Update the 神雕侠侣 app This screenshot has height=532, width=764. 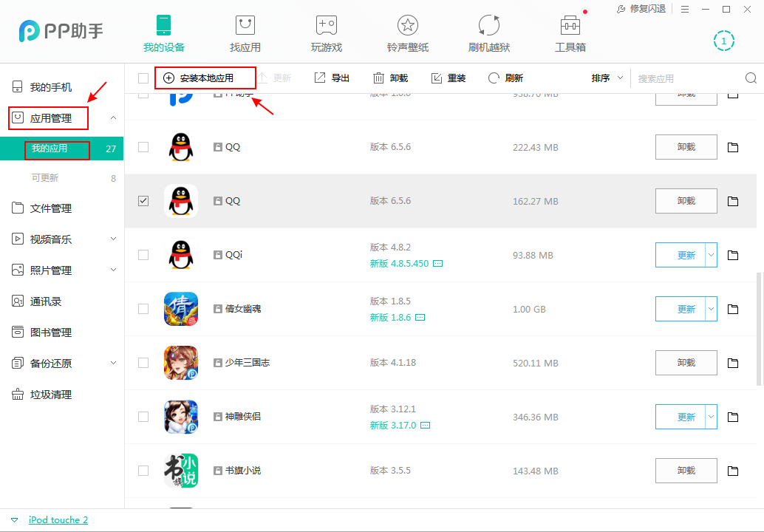pyautogui.click(x=681, y=417)
